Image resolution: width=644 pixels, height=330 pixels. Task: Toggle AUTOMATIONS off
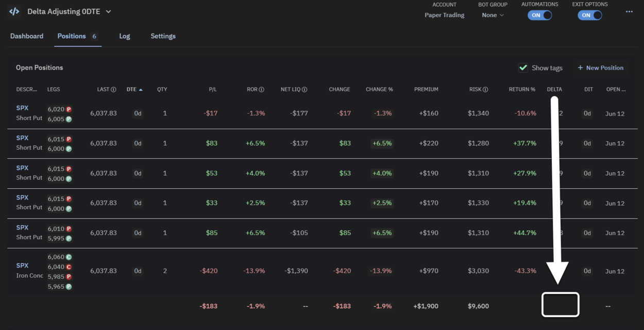click(x=539, y=15)
